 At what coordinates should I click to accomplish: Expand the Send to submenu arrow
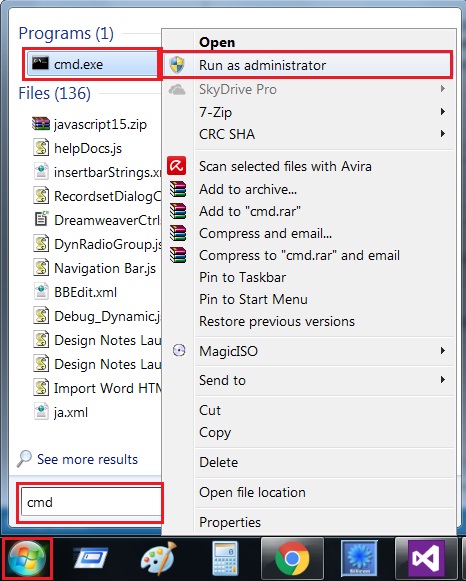click(x=443, y=380)
